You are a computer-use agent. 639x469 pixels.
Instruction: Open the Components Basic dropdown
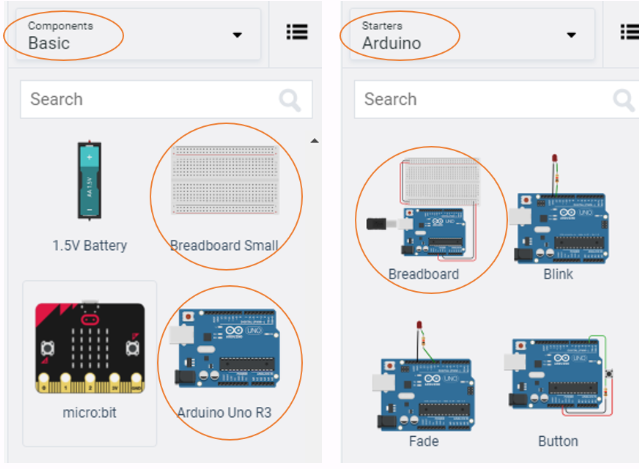coord(138,35)
